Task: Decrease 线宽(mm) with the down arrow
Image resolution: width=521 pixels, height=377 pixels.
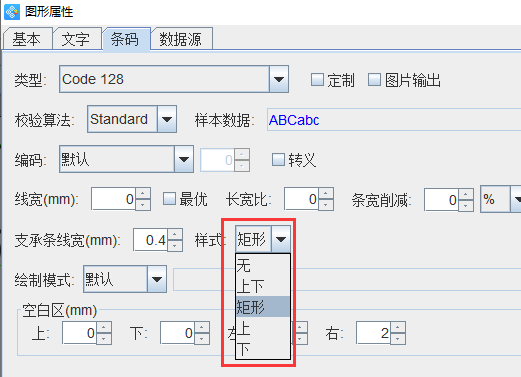Action: [143, 205]
